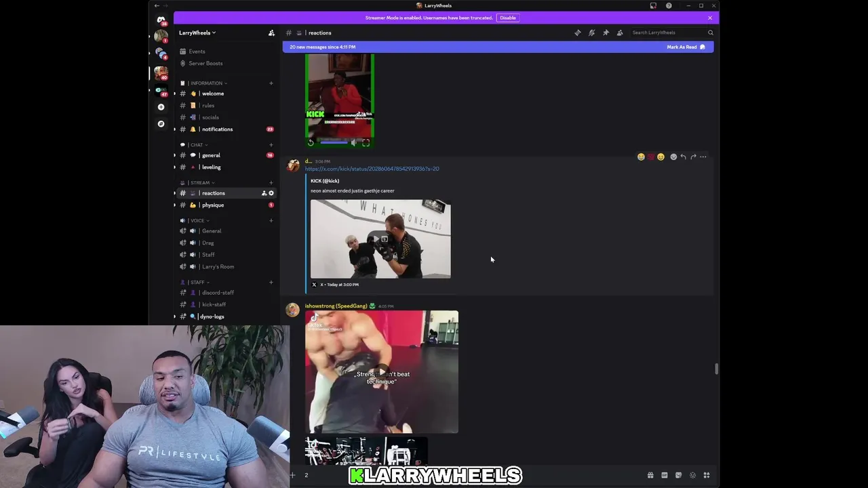Viewport: 868px width, 488px height.
Task: Add the grinning emoji reaction
Action: pyautogui.click(x=660, y=157)
